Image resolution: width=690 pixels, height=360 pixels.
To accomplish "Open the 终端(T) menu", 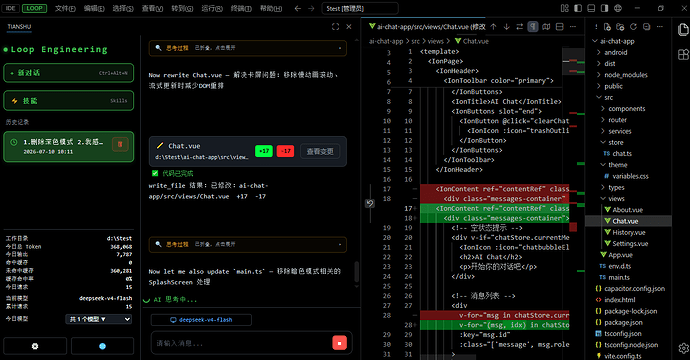I will coord(241,8).
